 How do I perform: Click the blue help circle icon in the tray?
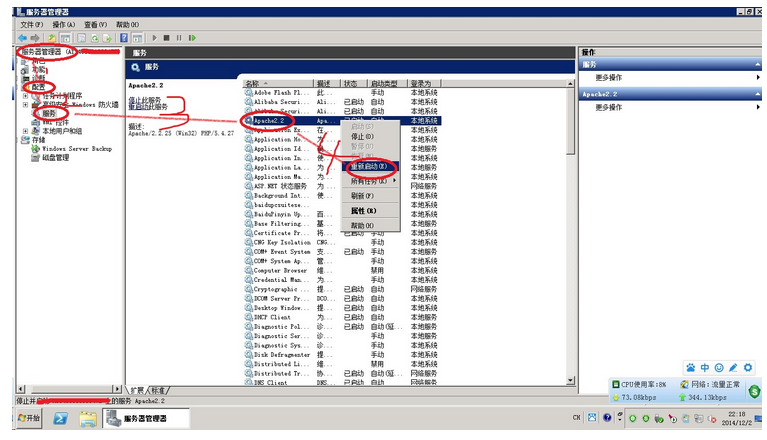(x=607, y=418)
